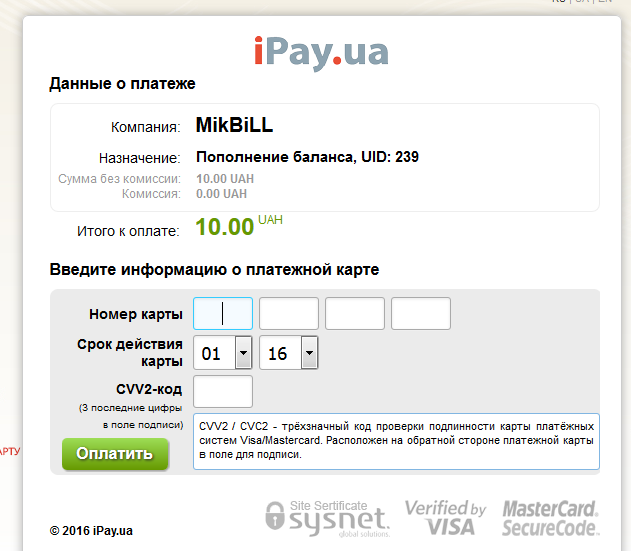The width and height of the screenshot is (631, 551).
Task: Click the iPay.ua logo
Action: click(x=321, y=53)
